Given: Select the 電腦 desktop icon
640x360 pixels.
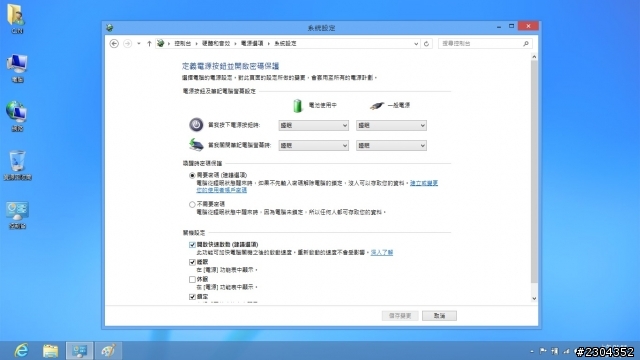Looking at the screenshot, I should 17,68.
